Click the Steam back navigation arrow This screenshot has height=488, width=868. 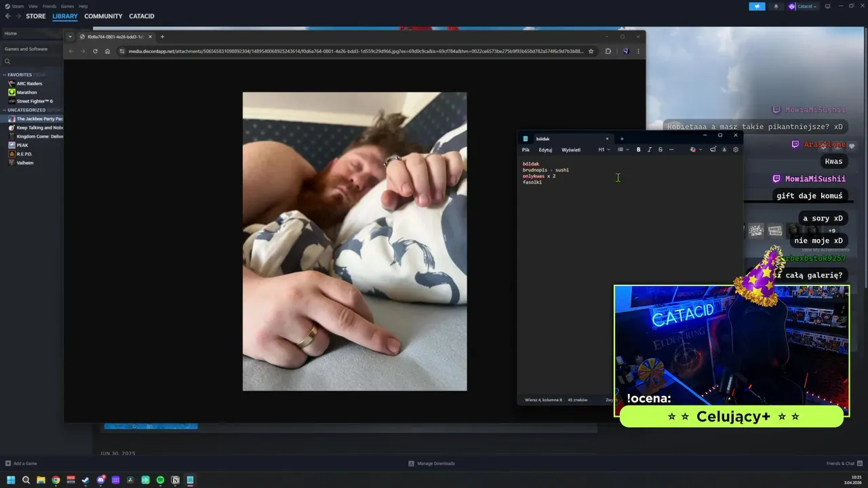click(8, 16)
